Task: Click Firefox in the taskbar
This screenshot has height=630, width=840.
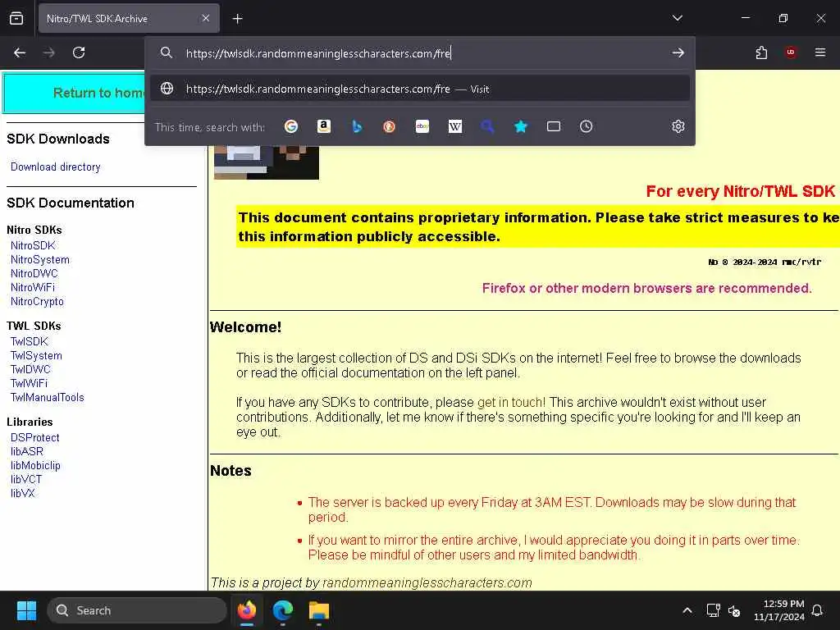Action: [x=247, y=610]
